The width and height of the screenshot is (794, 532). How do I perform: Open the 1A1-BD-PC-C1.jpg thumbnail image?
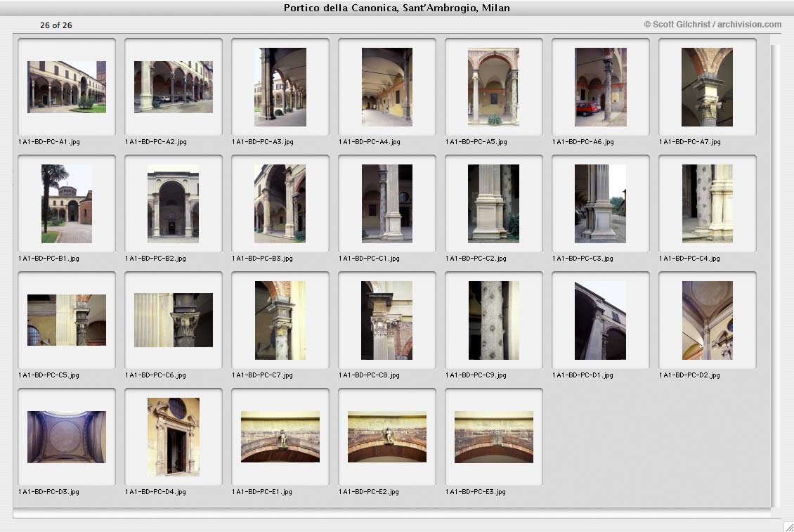387,204
